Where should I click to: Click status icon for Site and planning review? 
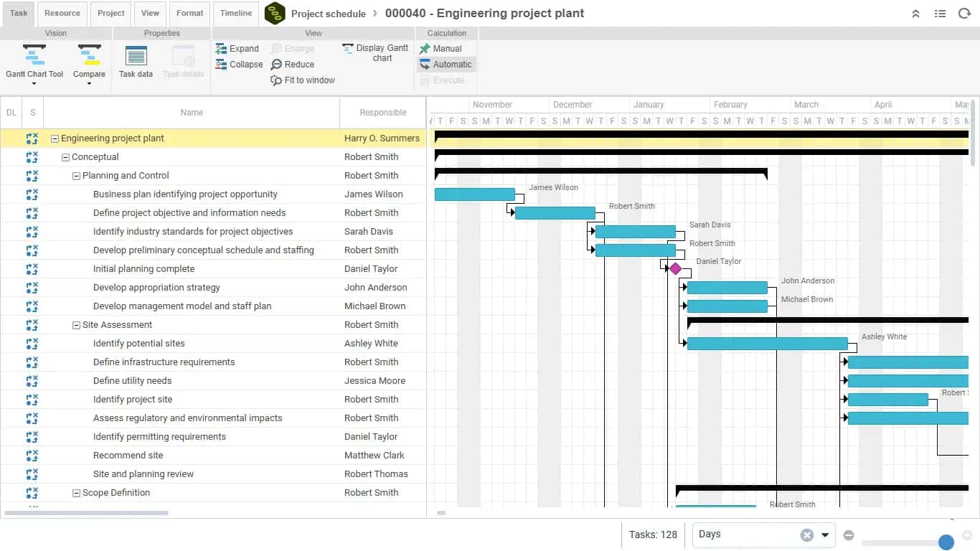pos(32,474)
